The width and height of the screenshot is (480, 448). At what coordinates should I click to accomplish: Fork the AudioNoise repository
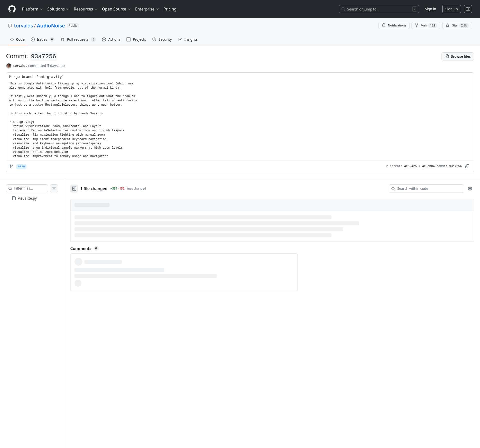[x=425, y=25]
